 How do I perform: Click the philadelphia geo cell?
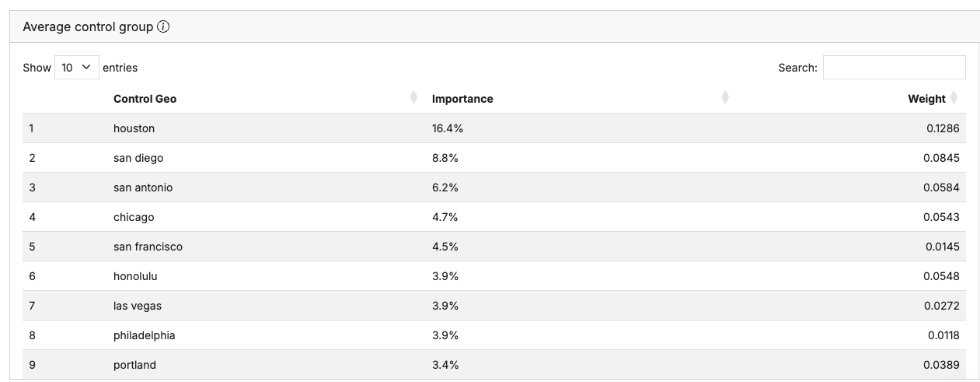point(144,335)
